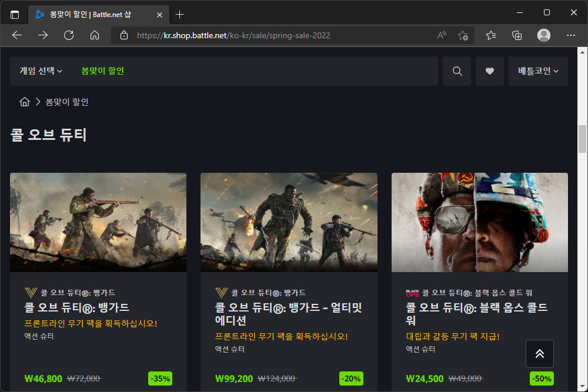
Task: Open Vanguard standard edition artwork
Action: (98, 222)
